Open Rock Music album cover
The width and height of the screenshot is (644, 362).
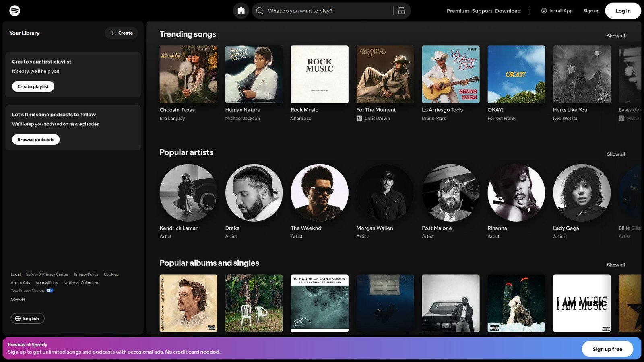(x=320, y=74)
